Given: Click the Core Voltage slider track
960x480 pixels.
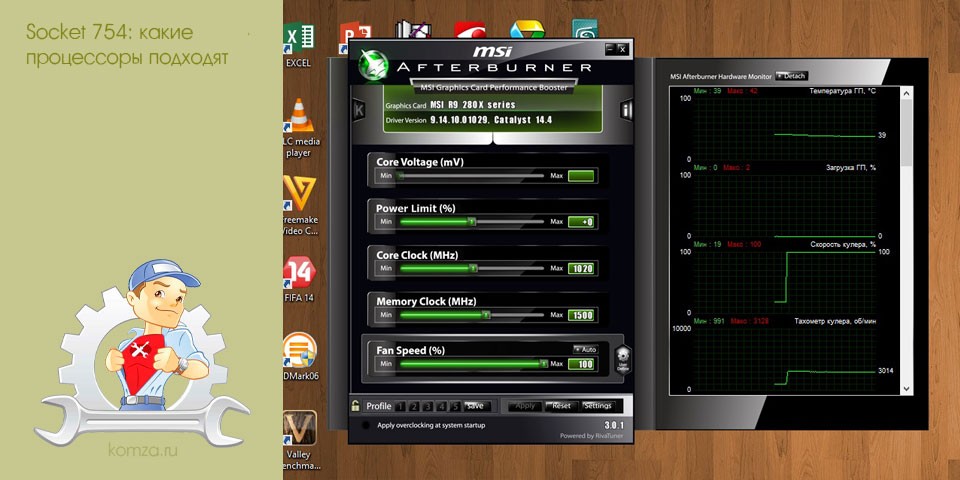Looking at the screenshot, I should click(470, 176).
